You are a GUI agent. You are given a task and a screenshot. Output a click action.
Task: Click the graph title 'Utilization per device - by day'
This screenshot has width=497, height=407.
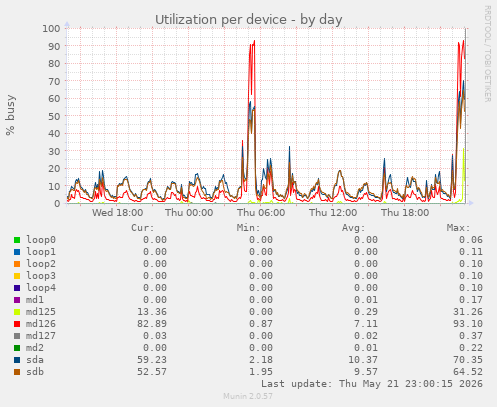[249, 20]
